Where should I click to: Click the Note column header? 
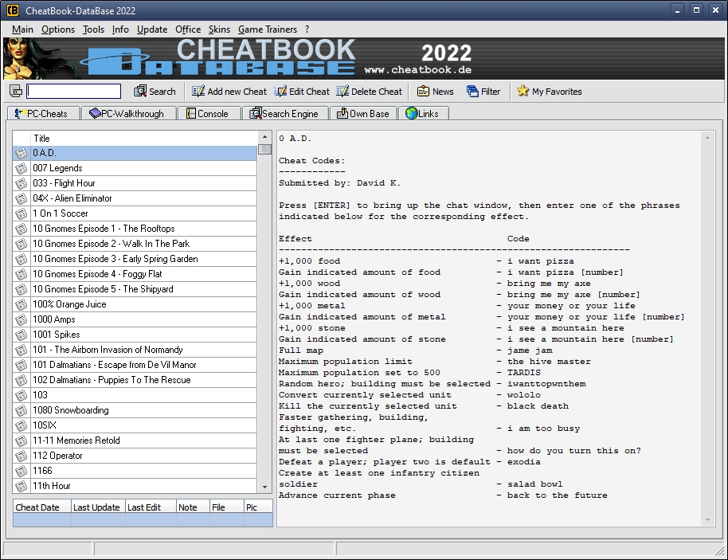click(193, 507)
